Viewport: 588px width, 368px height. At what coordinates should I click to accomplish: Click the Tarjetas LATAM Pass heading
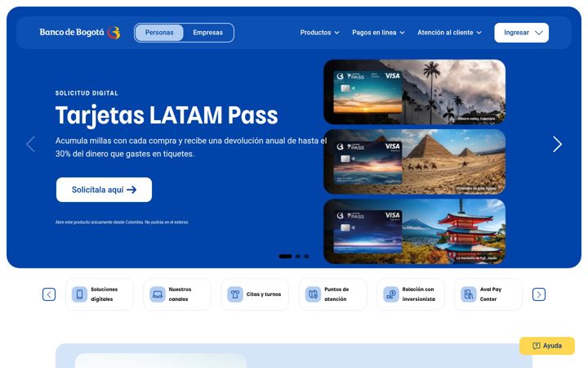click(167, 115)
